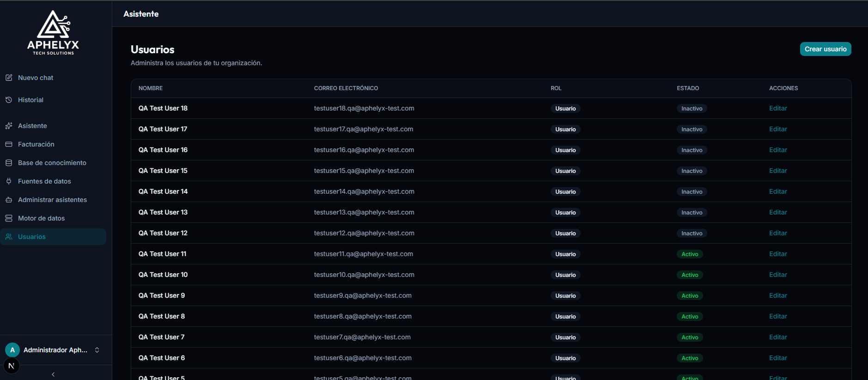Click the Crear usuario button
The width and height of the screenshot is (868, 380).
pos(826,49)
